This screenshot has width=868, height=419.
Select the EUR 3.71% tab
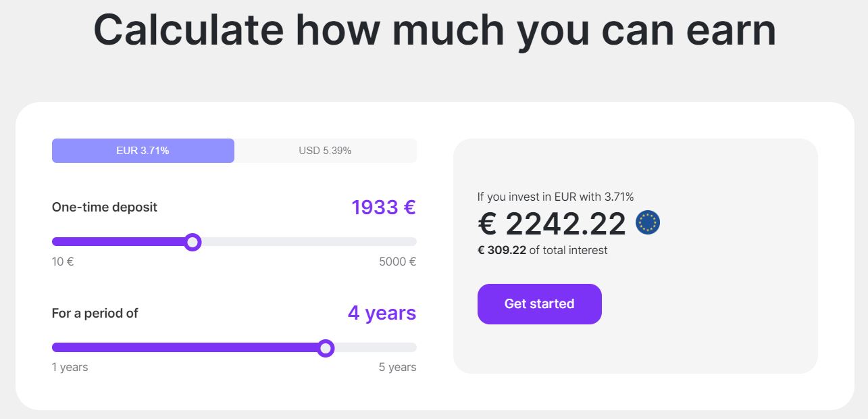(143, 150)
